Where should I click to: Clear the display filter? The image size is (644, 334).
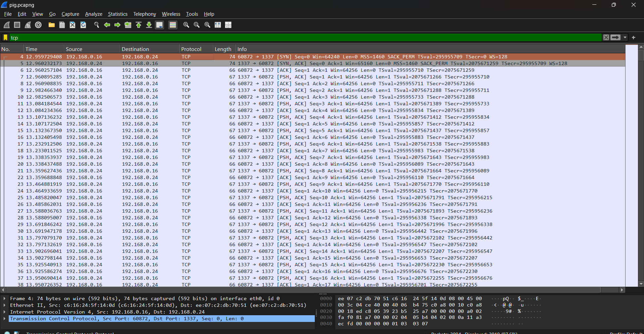[x=606, y=38]
